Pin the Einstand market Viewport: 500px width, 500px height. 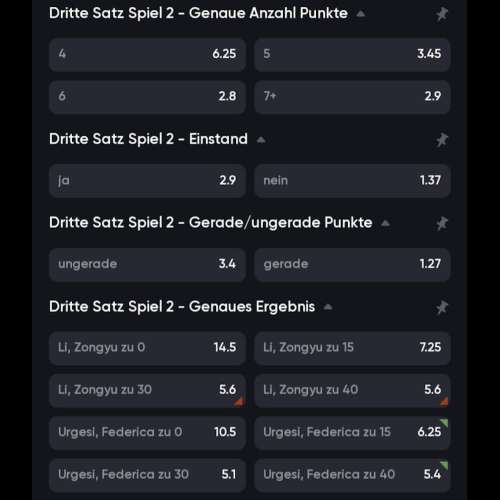[x=442, y=140]
